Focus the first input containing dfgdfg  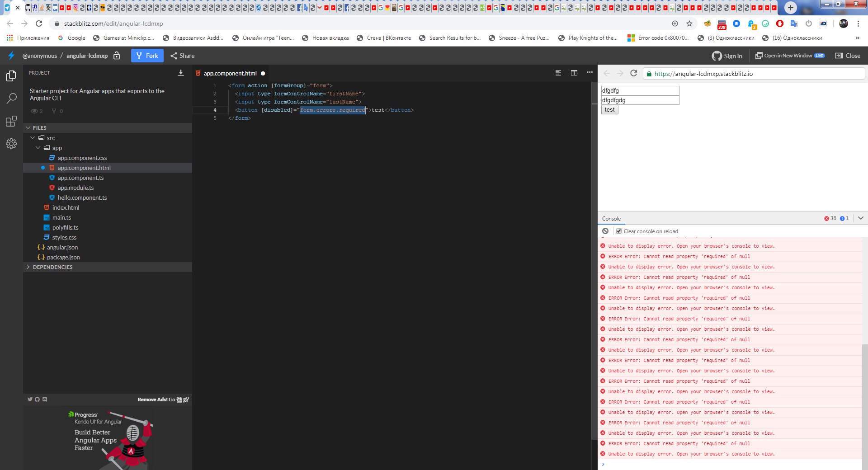[640, 90]
